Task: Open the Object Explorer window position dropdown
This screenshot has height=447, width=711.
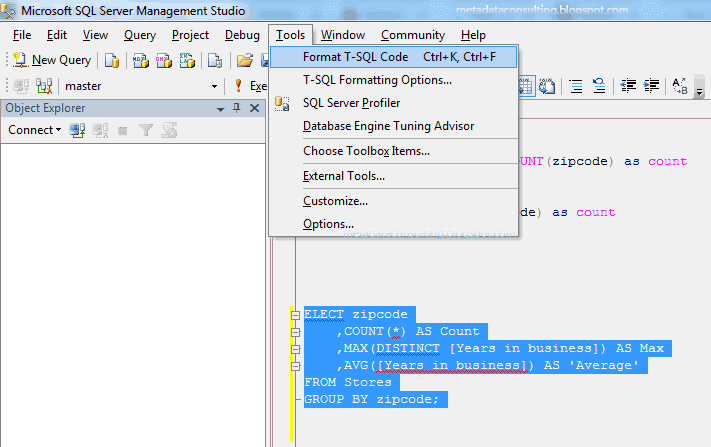Action: (x=220, y=109)
